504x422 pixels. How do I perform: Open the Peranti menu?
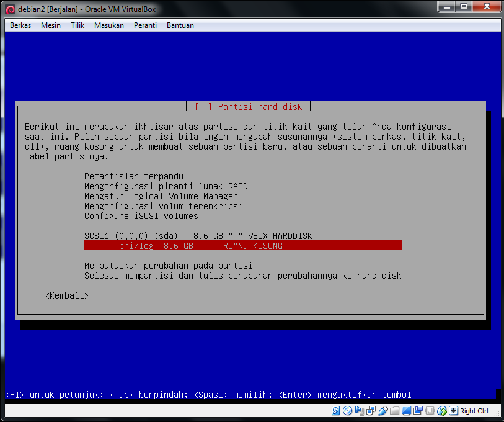click(145, 25)
